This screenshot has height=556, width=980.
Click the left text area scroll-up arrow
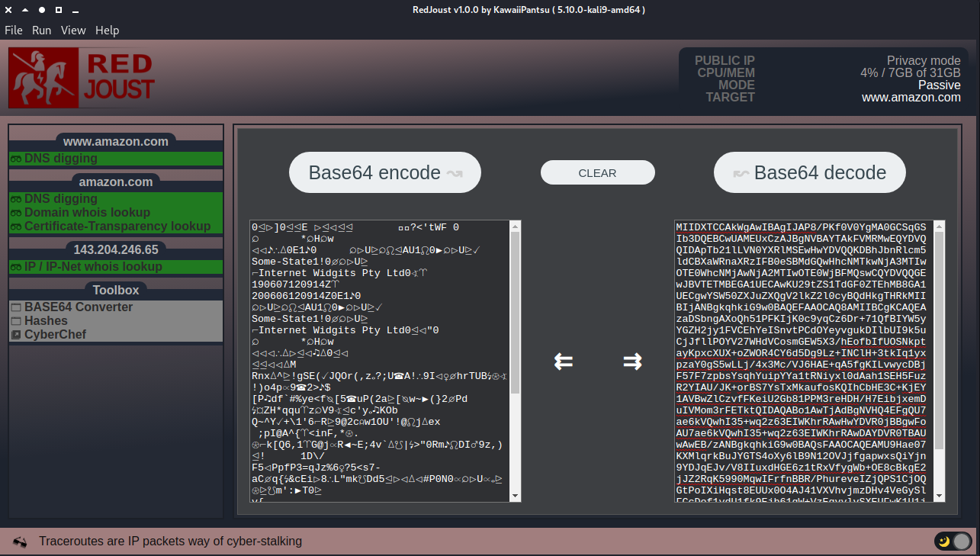516,227
